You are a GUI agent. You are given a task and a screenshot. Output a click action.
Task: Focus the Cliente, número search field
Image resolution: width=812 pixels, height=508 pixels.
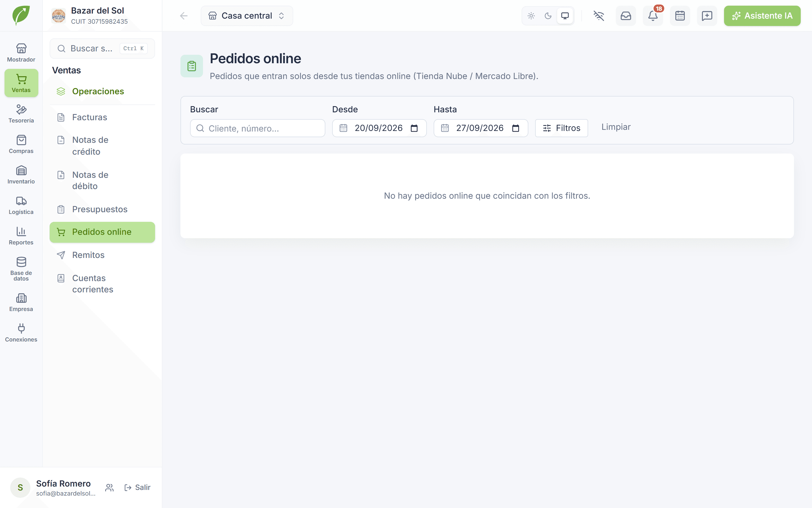click(257, 128)
